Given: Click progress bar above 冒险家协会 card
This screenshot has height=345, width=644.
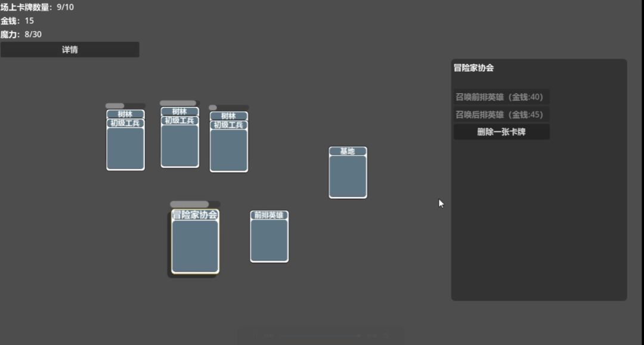Looking at the screenshot, I should coord(195,204).
